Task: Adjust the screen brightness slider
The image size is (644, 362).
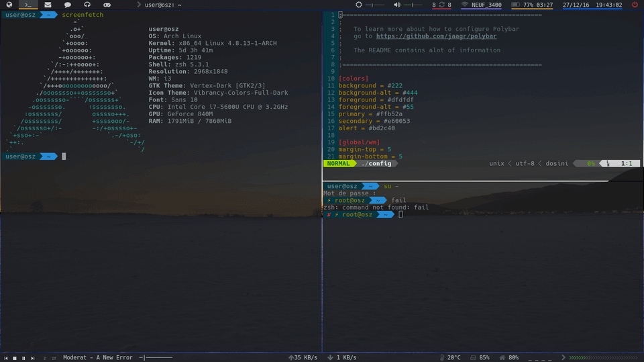Action: (374, 5)
